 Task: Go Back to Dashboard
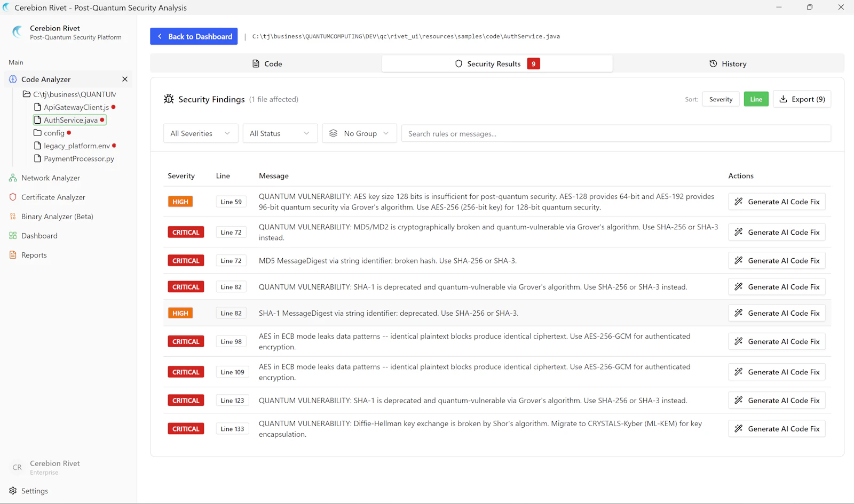(194, 36)
